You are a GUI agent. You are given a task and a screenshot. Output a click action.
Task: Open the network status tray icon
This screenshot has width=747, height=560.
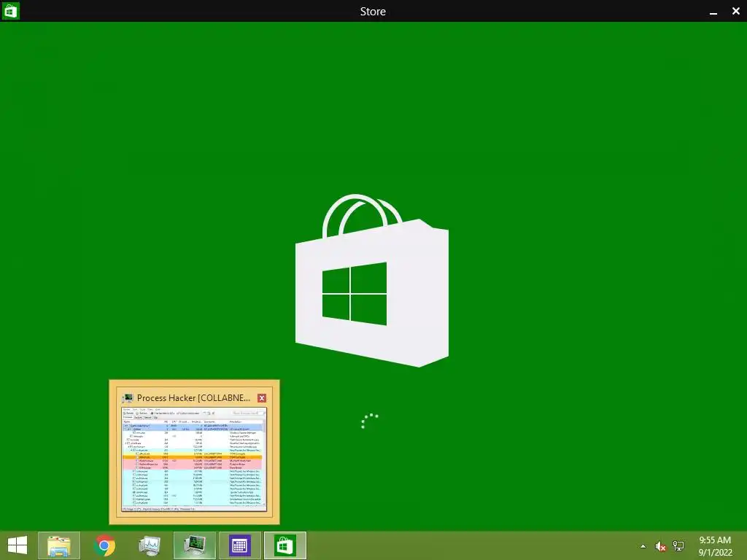(678, 546)
